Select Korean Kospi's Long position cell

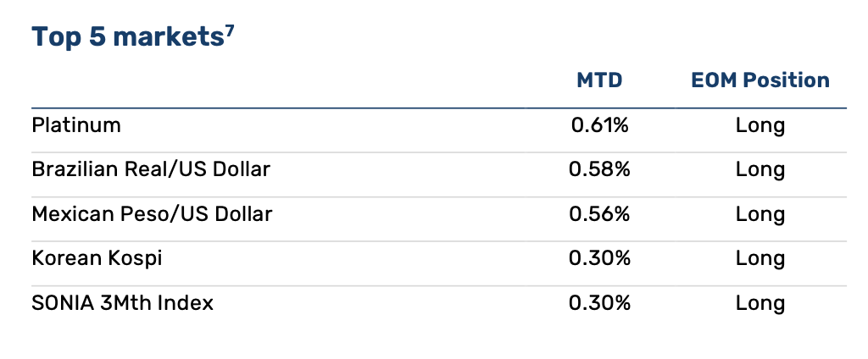760,257
